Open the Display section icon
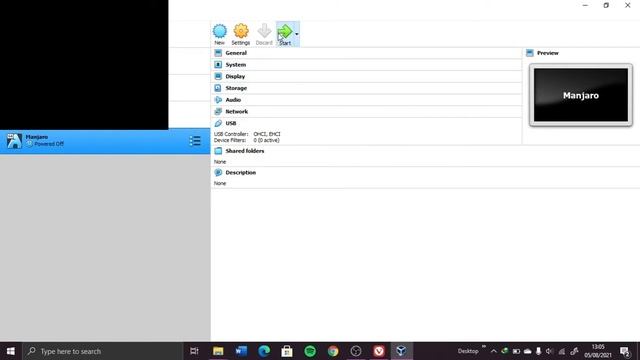The image size is (640, 360). pyautogui.click(x=218, y=76)
